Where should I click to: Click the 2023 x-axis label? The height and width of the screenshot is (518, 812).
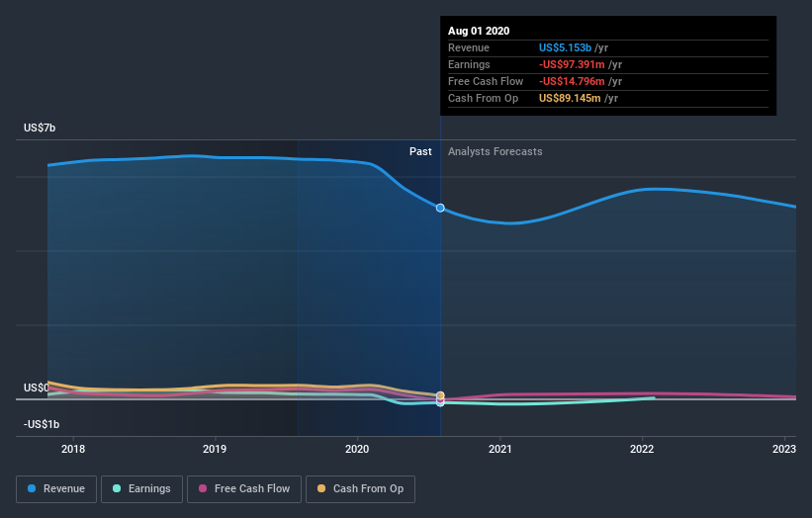point(784,449)
